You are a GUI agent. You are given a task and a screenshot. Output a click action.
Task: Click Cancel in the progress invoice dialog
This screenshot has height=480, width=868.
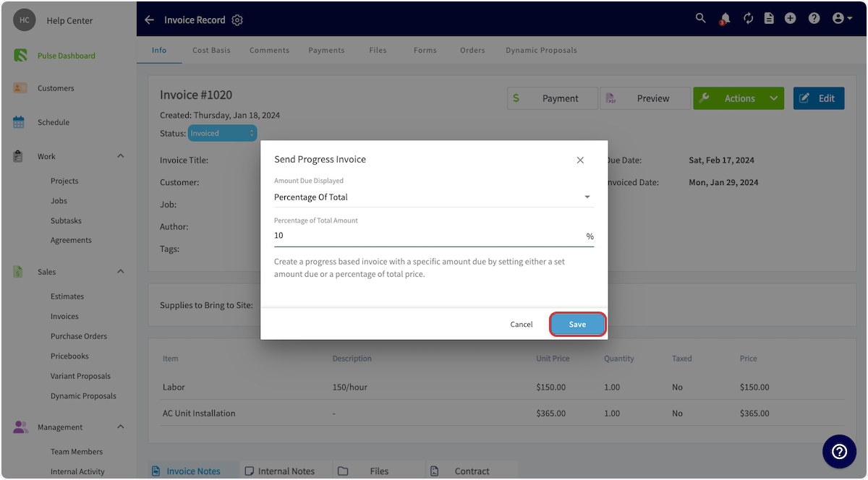tap(522, 325)
